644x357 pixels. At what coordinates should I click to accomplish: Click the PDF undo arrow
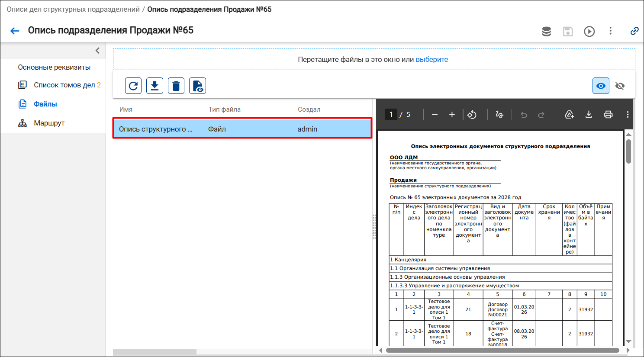click(x=524, y=115)
